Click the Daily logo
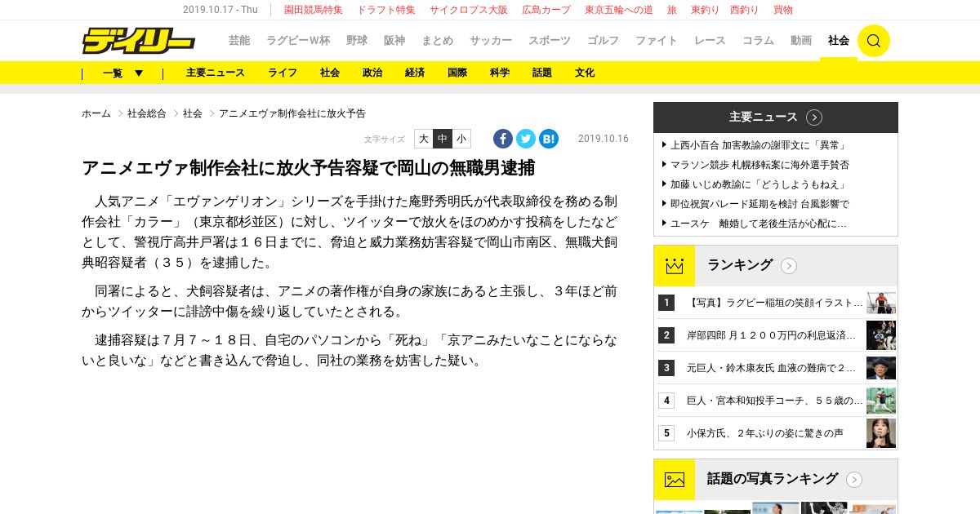 tap(138, 41)
